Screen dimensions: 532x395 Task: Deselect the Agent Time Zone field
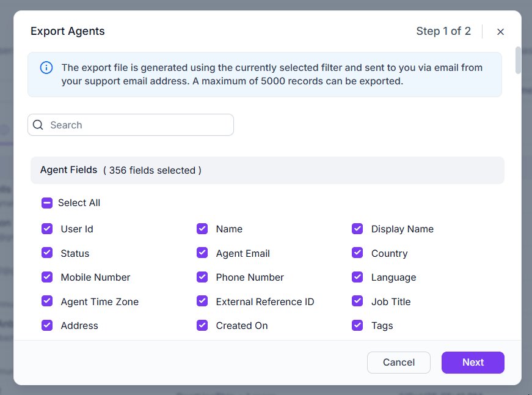[x=47, y=301]
